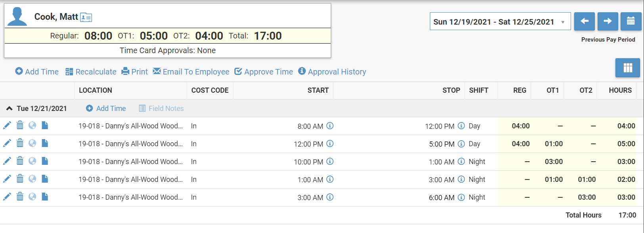Screen dimensions: 644x233
Task: Click the REG column header
Action: point(520,90)
